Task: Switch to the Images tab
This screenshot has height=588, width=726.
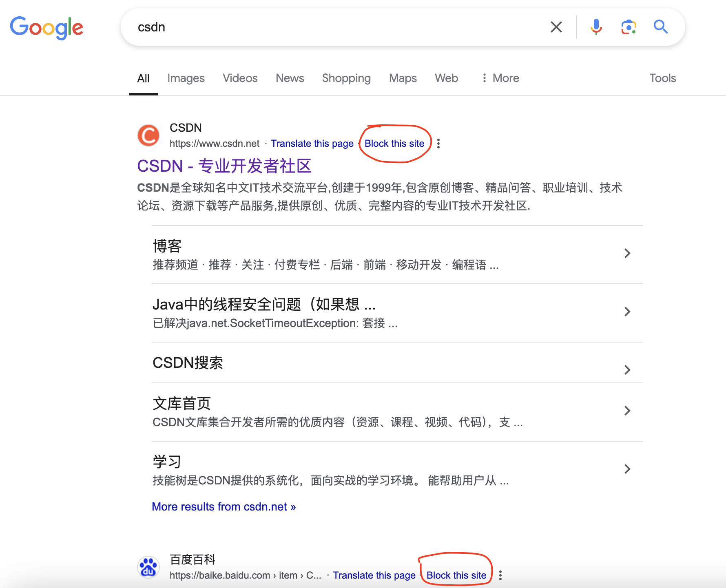Action: [186, 78]
